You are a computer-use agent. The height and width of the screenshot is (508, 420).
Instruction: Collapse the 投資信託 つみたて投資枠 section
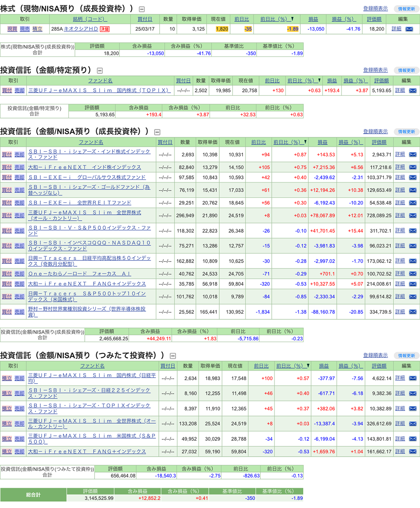tap(173, 356)
